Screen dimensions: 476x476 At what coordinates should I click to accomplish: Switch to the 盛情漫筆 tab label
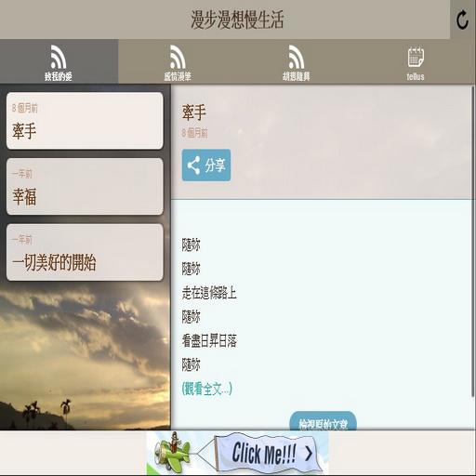(178, 76)
